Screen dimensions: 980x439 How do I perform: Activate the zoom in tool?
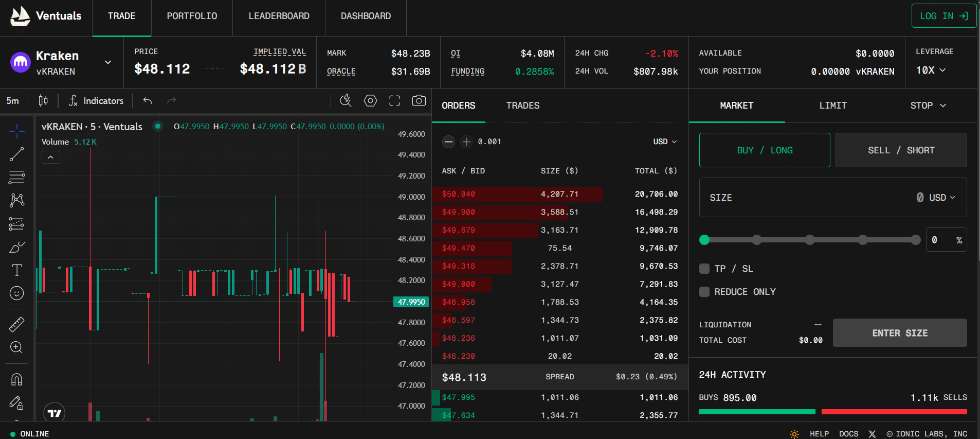click(16, 347)
